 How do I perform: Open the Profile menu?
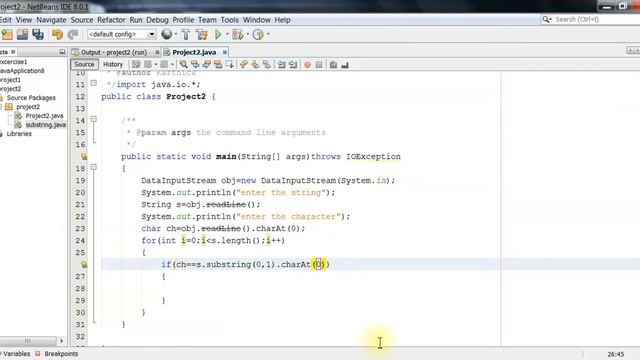(x=183, y=20)
